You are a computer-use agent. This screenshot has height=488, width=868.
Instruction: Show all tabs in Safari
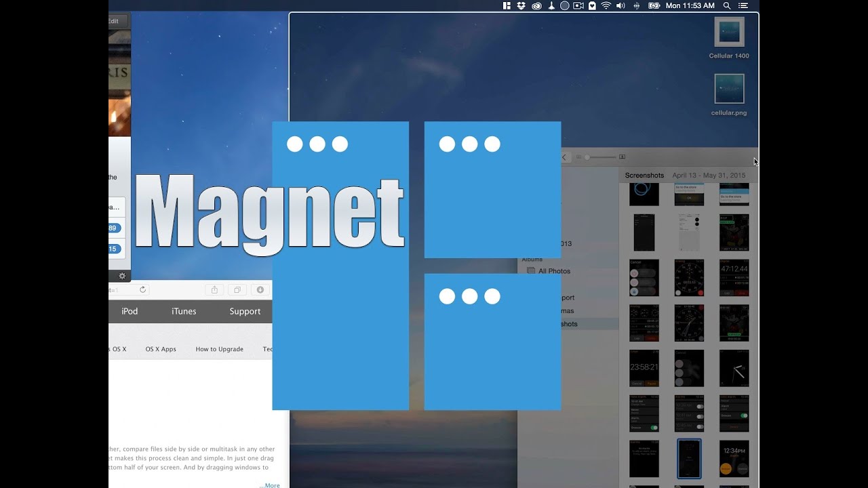coord(237,289)
